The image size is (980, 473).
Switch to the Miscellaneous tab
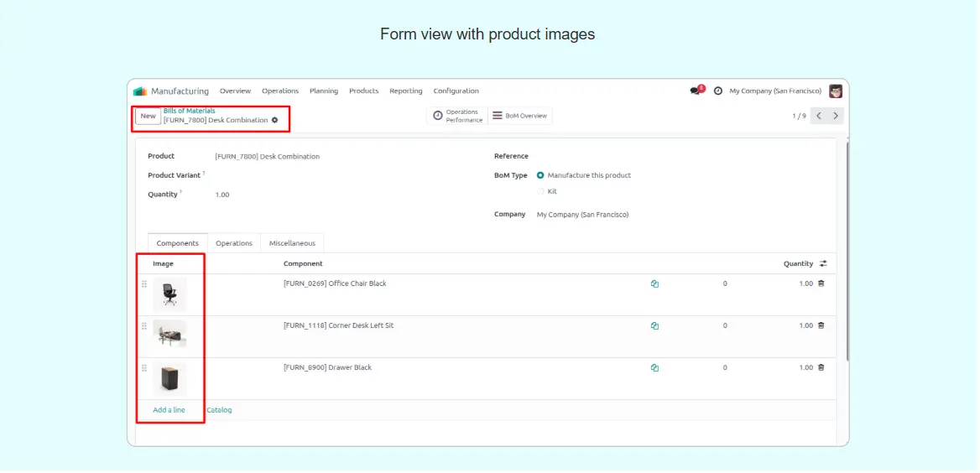click(x=292, y=243)
